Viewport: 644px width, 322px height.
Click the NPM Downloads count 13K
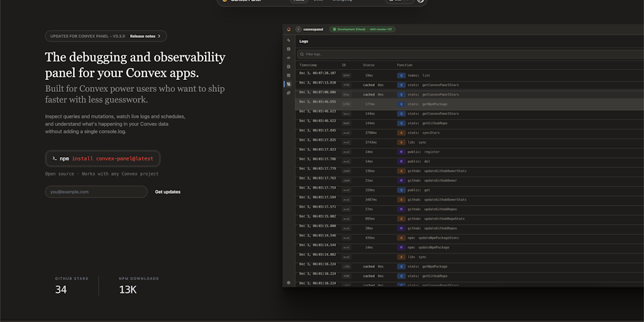(x=128, y=289)
